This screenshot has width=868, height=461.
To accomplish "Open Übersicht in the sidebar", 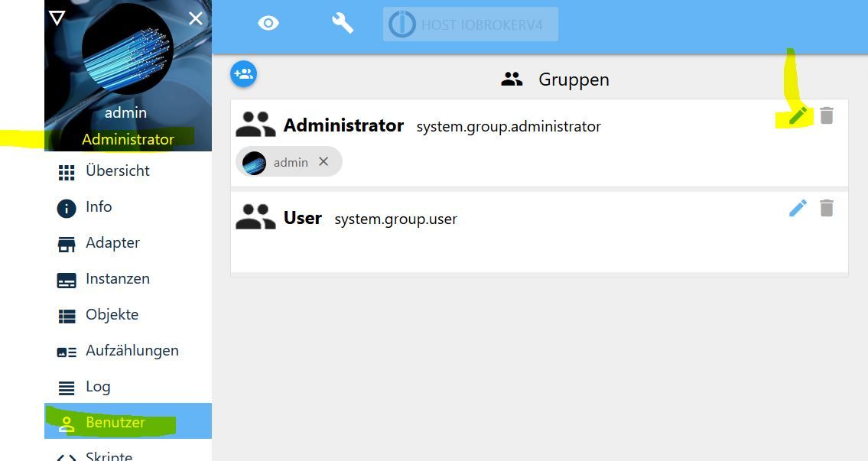I will point(128,171).
